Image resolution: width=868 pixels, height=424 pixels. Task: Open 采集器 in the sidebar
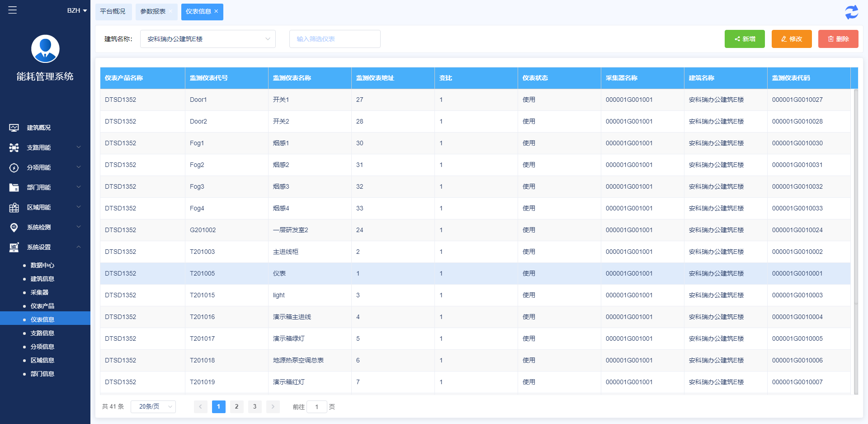39,292
